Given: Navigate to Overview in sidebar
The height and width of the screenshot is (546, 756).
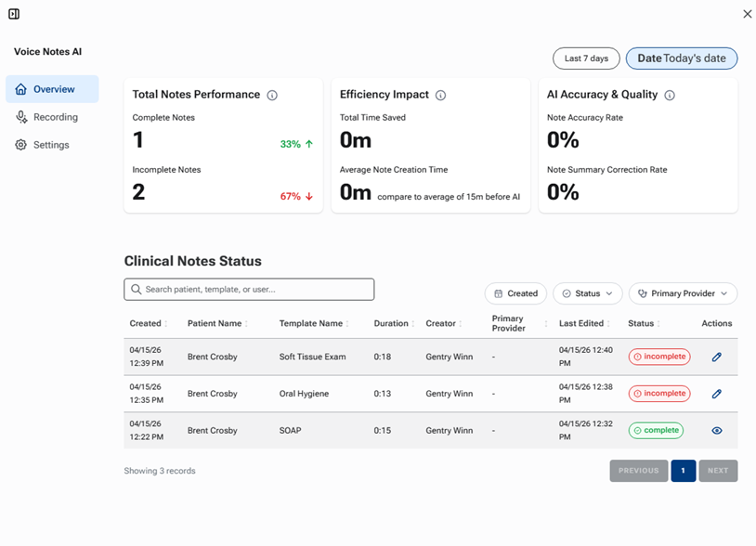Looking at the screenshot, I should pyautogui.click(x=53, y=89).
